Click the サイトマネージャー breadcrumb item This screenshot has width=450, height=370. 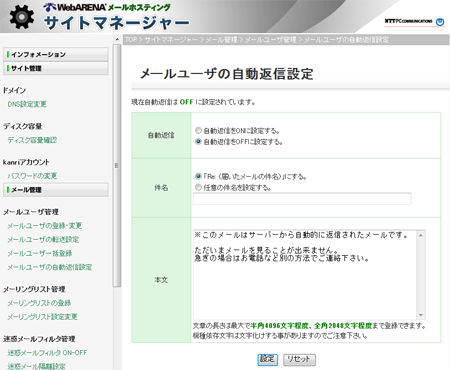(171, 40)
